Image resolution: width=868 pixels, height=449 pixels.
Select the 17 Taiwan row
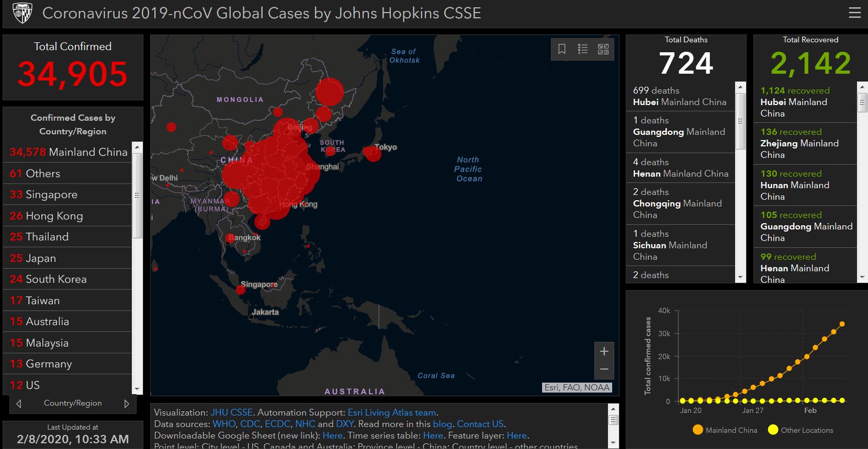click(67, 301)
